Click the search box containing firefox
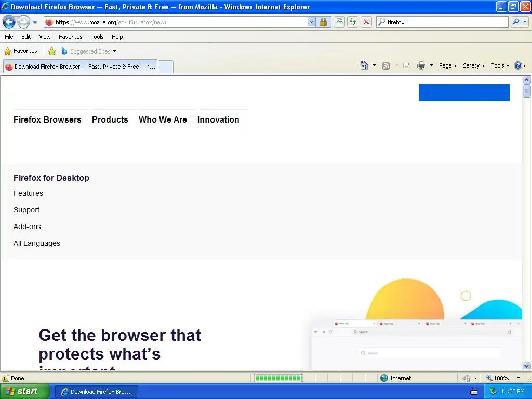 443,22
